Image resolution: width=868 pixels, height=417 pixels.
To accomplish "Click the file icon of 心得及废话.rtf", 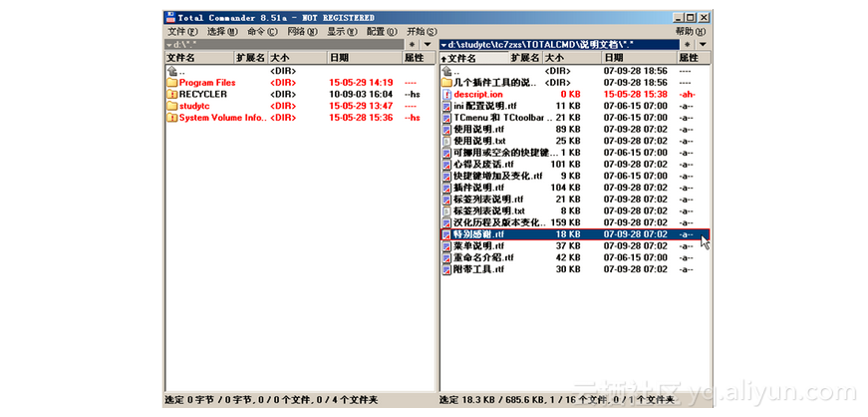I will (x=446, y=165).
